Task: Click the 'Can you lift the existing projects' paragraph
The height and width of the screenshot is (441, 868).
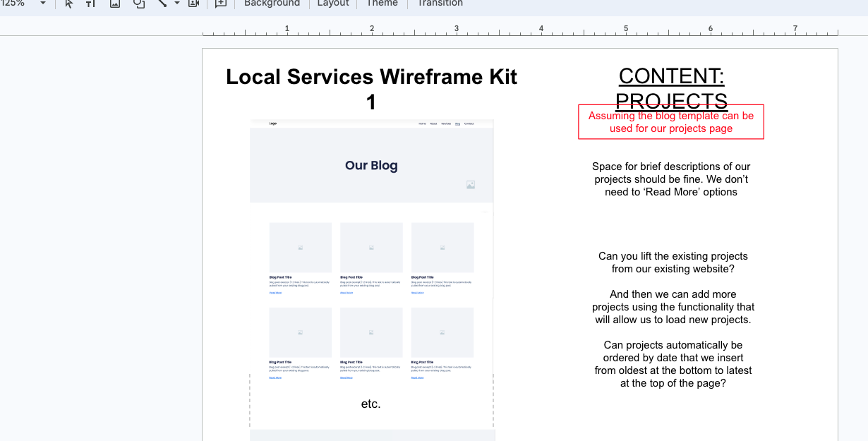Action: point(673,262)
